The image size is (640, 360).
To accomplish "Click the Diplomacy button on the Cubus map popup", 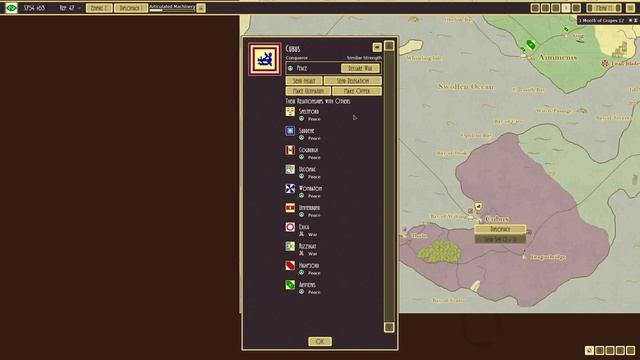I will [500, 229].
